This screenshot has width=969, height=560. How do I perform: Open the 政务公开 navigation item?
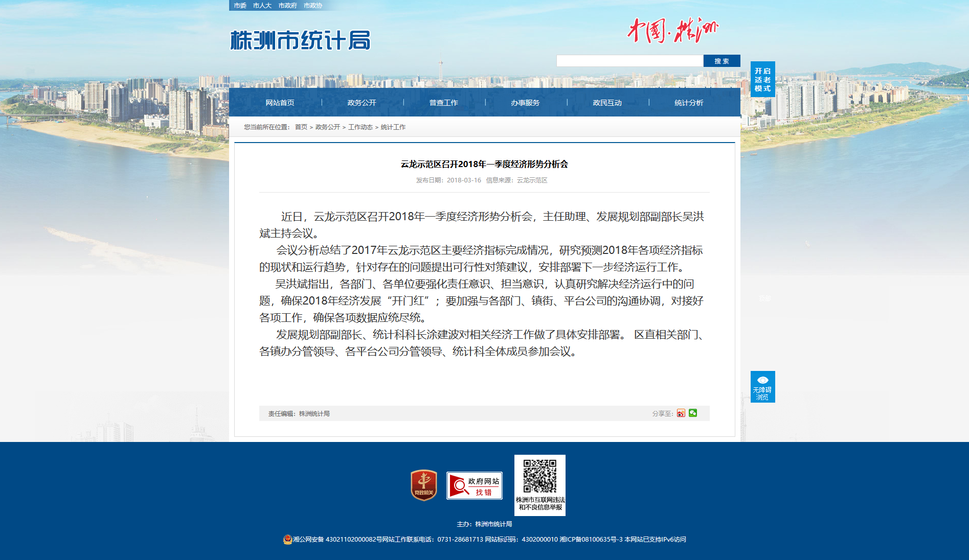click(362, 103)
